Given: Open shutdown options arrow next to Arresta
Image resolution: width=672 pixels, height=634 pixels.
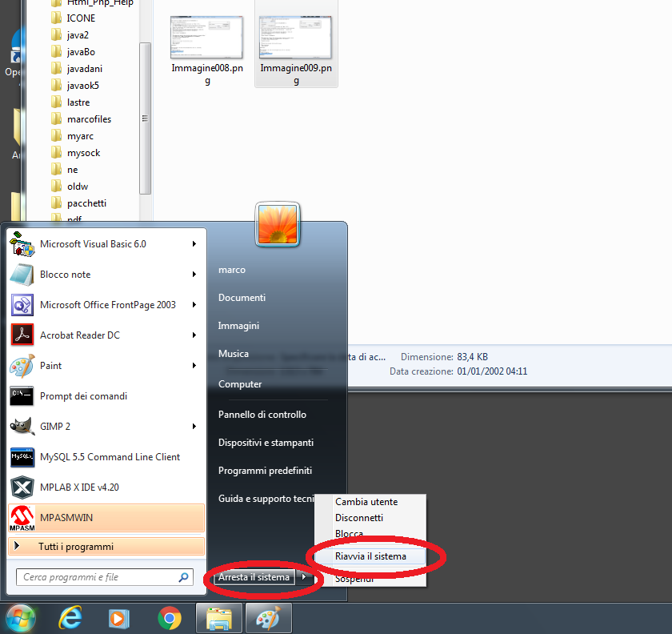Looking at the screenshot, I should 304,577.
